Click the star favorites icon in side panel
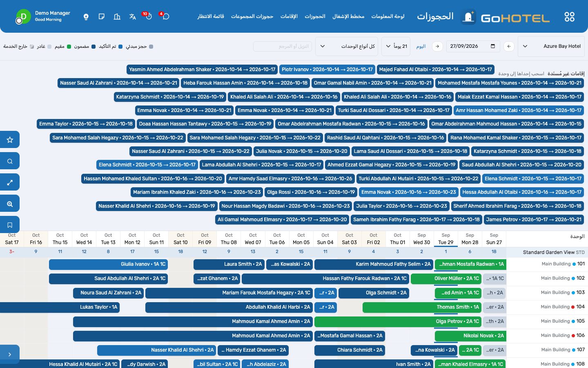The width and height of the screenshot is (588, 368). tap(10, 140)
